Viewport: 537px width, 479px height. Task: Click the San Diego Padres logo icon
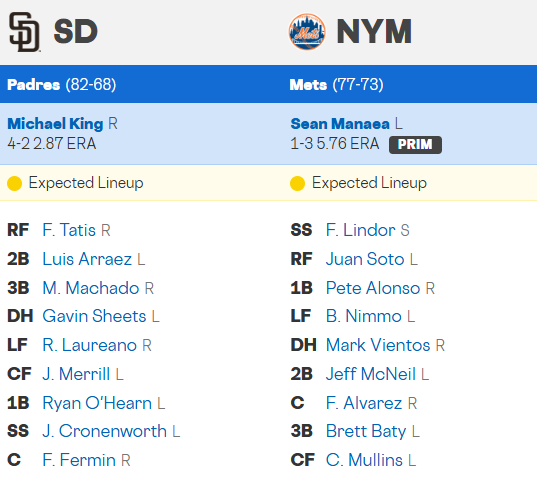[24, 32]
